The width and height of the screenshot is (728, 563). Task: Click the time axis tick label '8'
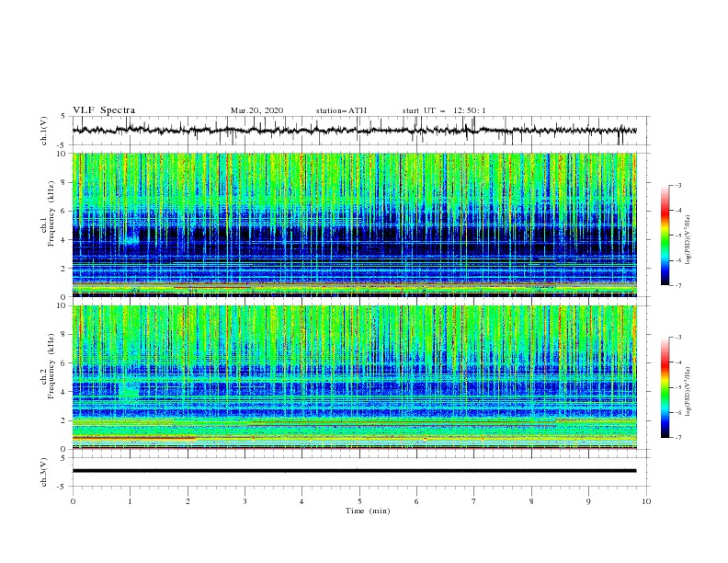[x=531, y=501]
